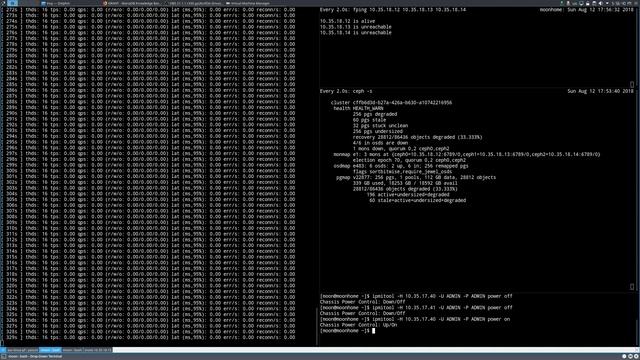This screenshot has width=640, height=360.
Task: Click the 'Chassis Power Control: Up/On' line
Action: (x=358, y=325)
